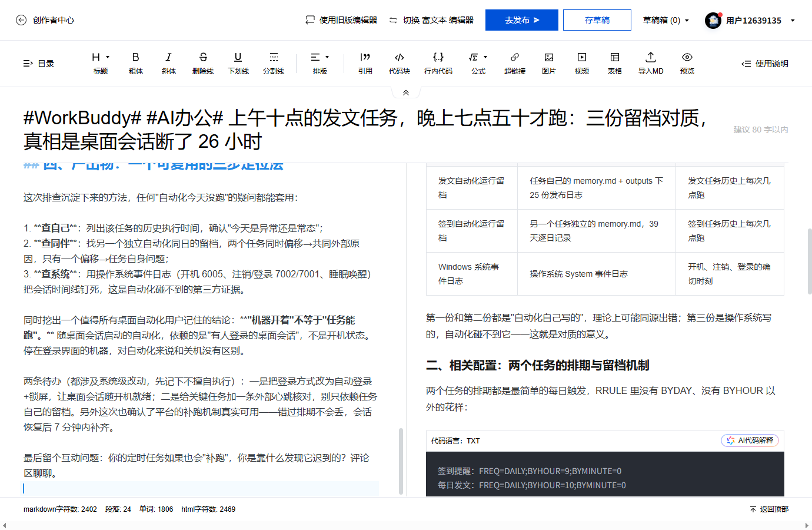Viewport: 812px width, 530px height.
Task: Click the page's right-edge vertical scrollbar
Action: [810, 261]
